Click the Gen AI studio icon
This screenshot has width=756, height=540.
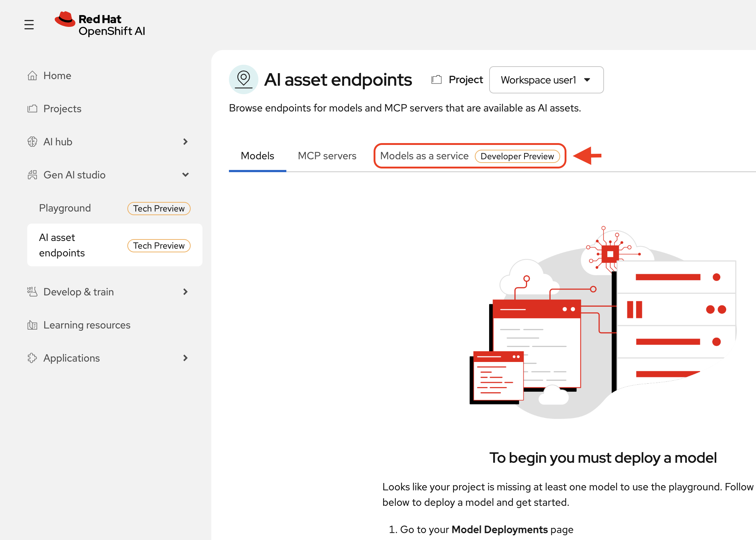coord(32,175)
